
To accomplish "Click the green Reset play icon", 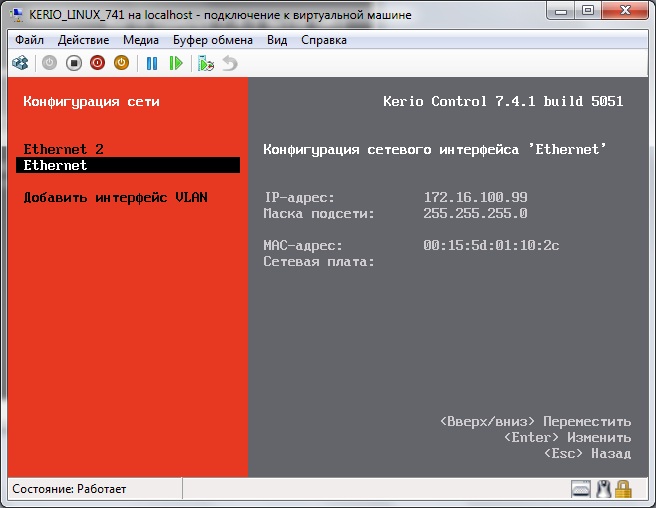I will 176,63.
